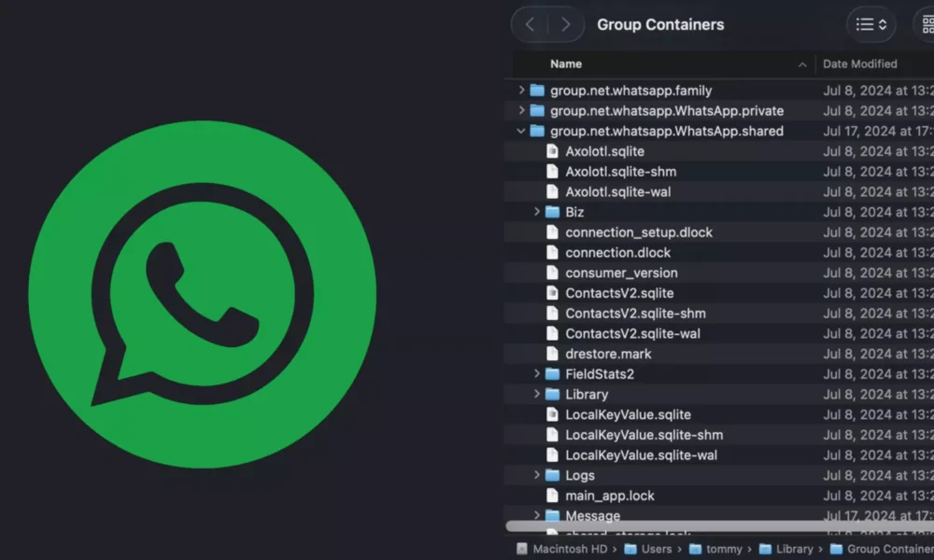Select the LocalKeyValue.sqlite-shm file icon

[552, 434]
